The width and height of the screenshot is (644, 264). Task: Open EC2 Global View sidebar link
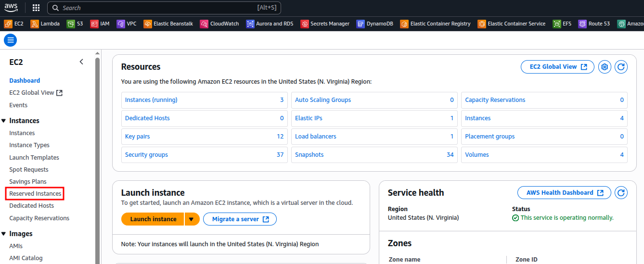click(36, 93)
